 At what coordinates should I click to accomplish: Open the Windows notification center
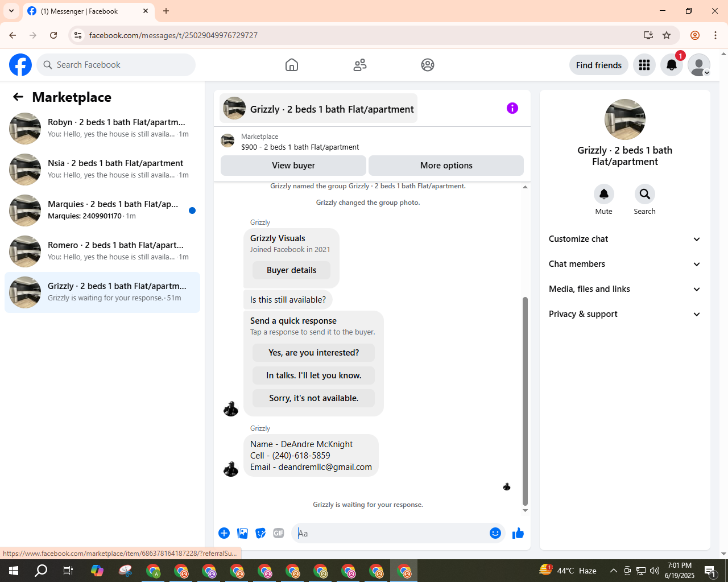tap(710, 571)
